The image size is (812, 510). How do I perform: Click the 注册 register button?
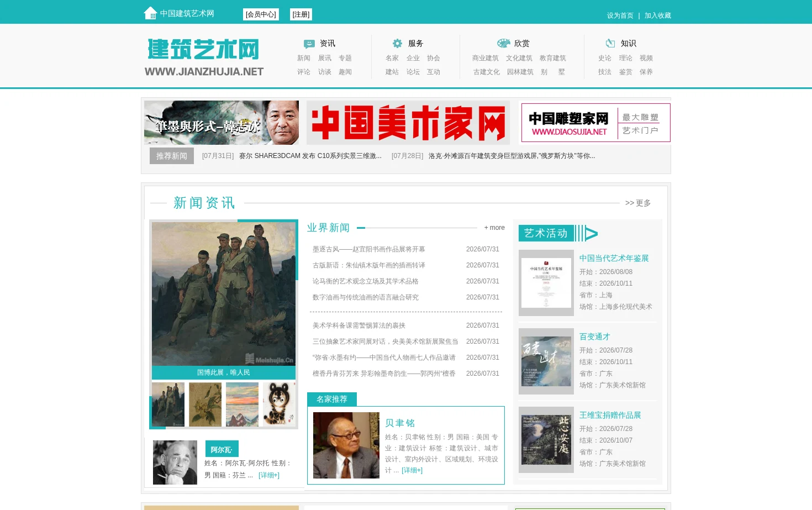point(301,14)
